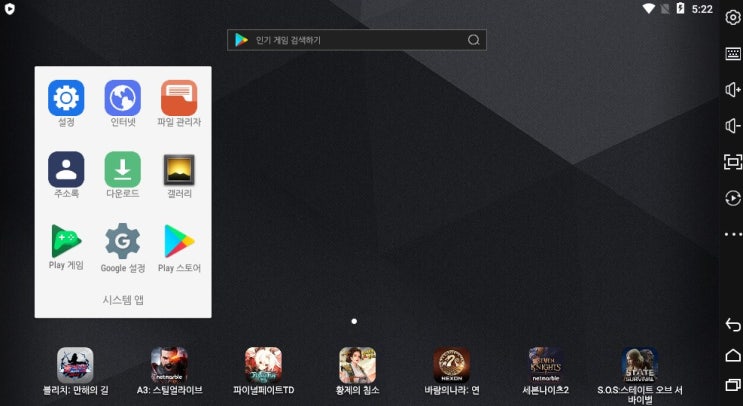
Task: Launch the 바람의나라: 연 game
Action: tap(452, 365)
